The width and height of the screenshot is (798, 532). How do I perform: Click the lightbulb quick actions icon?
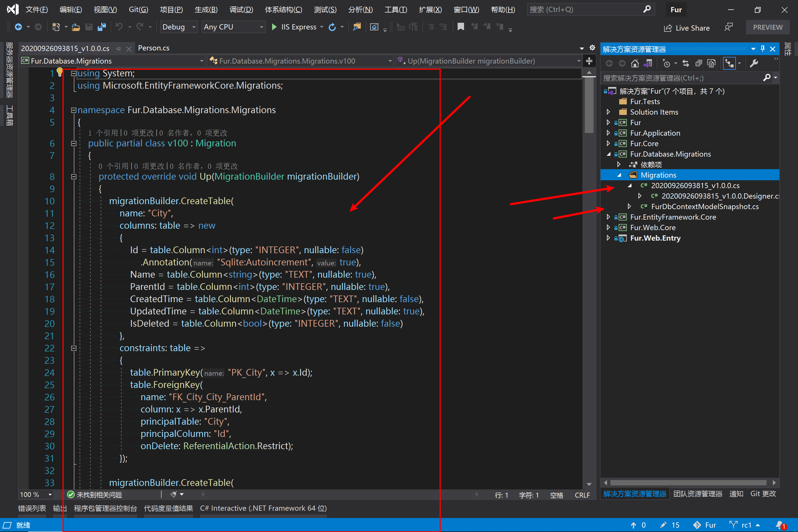click(x=60, y=71)
